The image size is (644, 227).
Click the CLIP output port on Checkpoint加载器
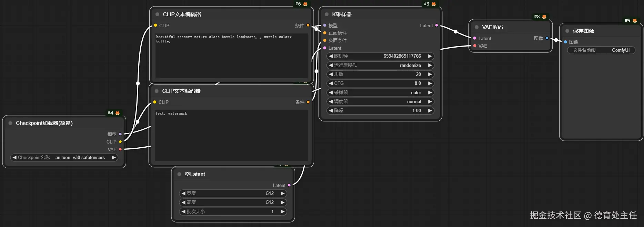[120, 142]
